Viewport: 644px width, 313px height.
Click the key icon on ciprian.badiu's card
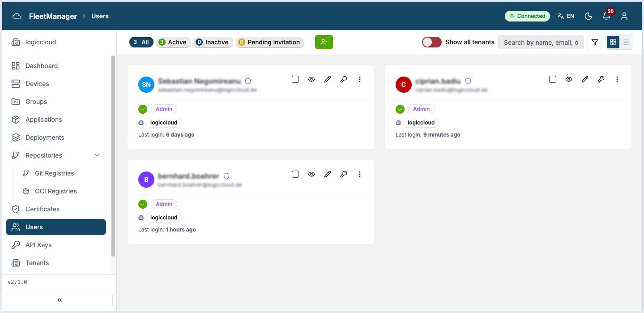(601, 79)
